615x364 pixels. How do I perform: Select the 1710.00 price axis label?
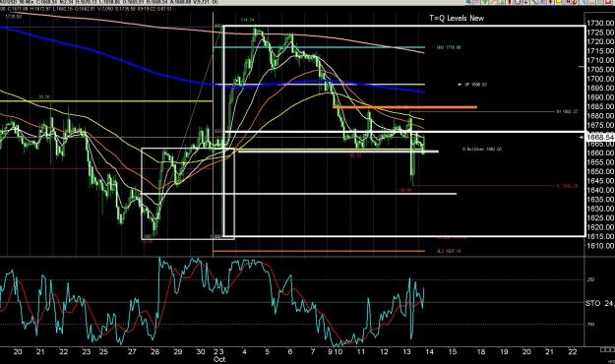(600, 60)
